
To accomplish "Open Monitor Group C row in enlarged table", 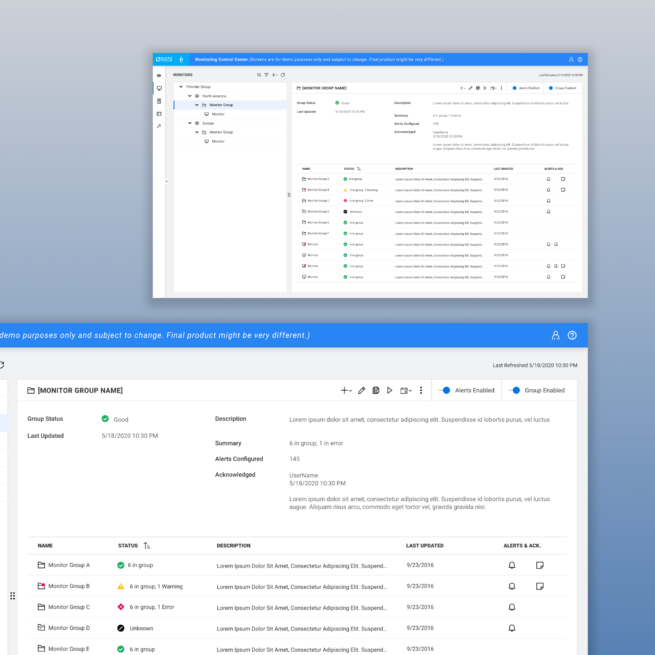I will point(70,607).
